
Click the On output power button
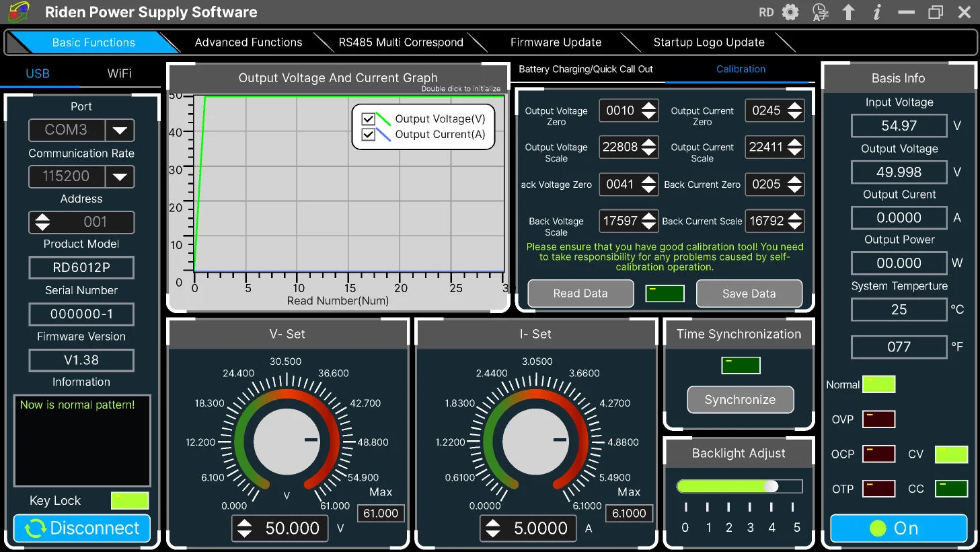pos(898,528)
